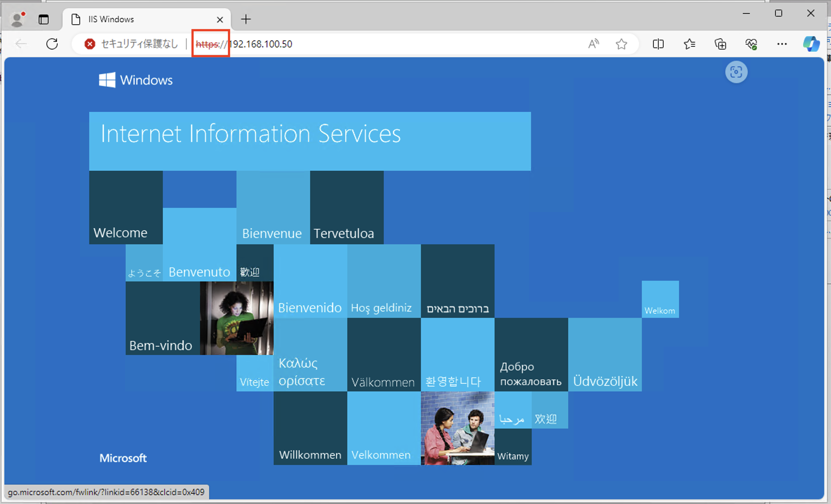Viewport: 831px width, 504px height.
Task: Open Browser essentials heart icon
Action: pos(751,44)
